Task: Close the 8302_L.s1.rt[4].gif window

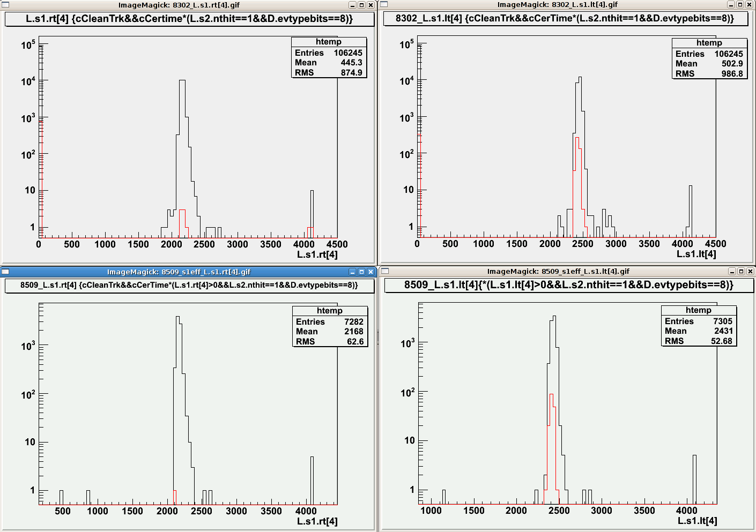Action: (x=370, y=5)
